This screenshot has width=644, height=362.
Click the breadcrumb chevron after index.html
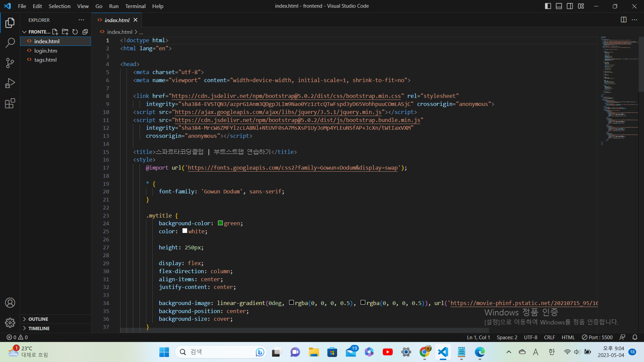click(x=136, y=32)
